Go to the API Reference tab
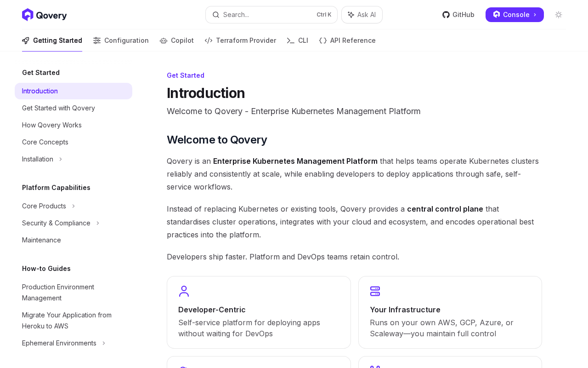The image size is (588, 368). [x=347, y=40]
